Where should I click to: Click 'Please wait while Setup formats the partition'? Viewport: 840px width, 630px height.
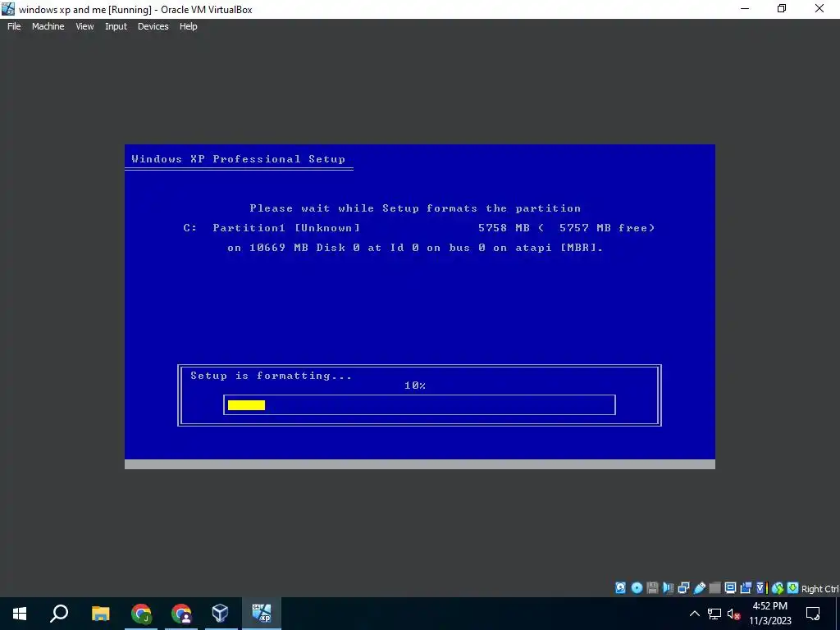(x=415, y=208)
